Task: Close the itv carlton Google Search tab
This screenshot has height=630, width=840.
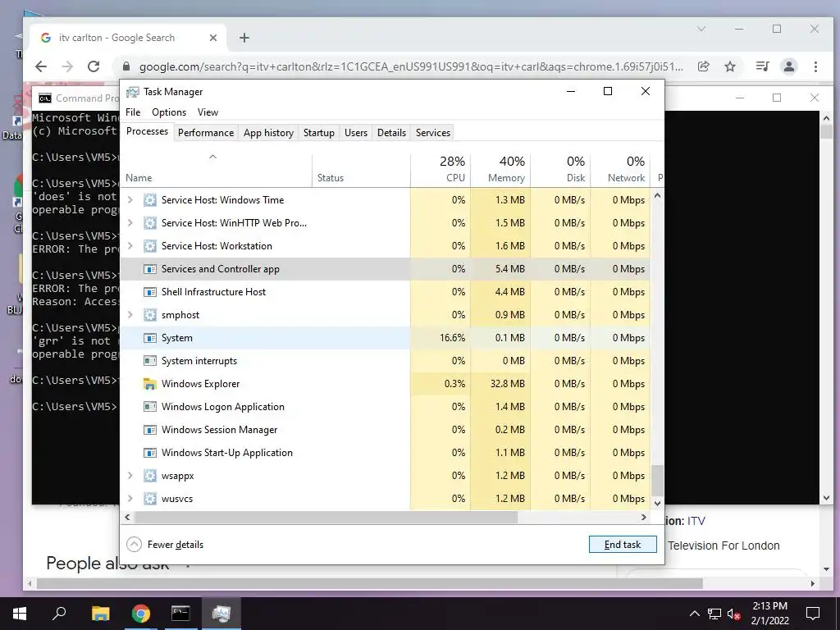Action: [x=213, y=38]
